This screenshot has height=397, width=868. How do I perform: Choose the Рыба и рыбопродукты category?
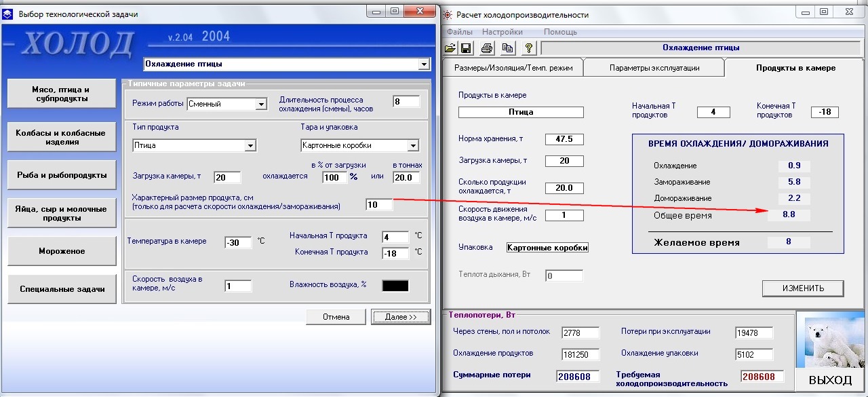(61, 175)
